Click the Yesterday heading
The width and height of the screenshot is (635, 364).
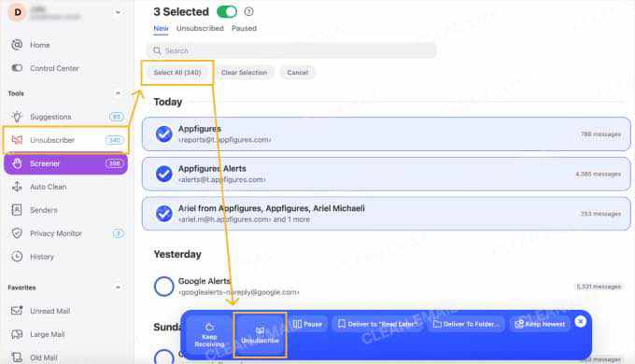point(177,255)
